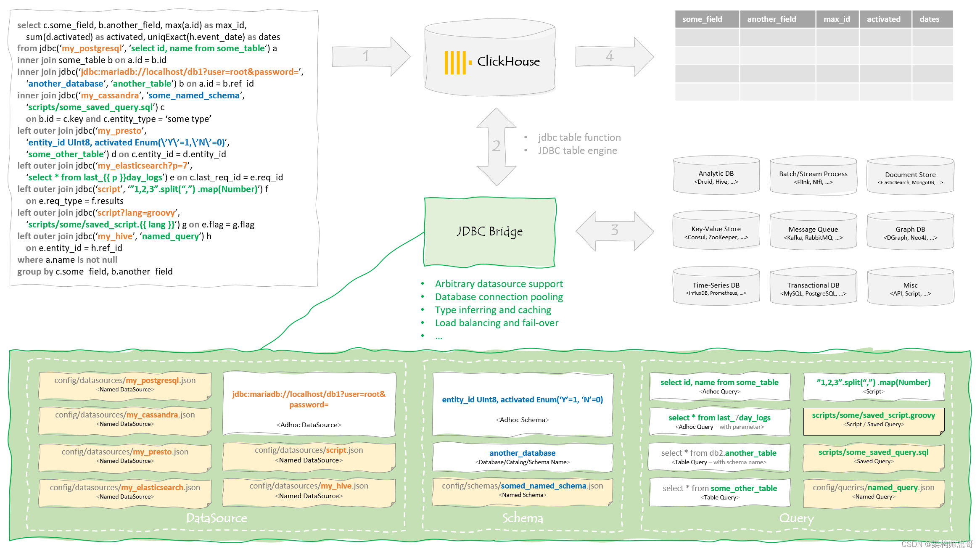Click the activated column header
This screenshot has width=980, height=552.
coord(885,19)
